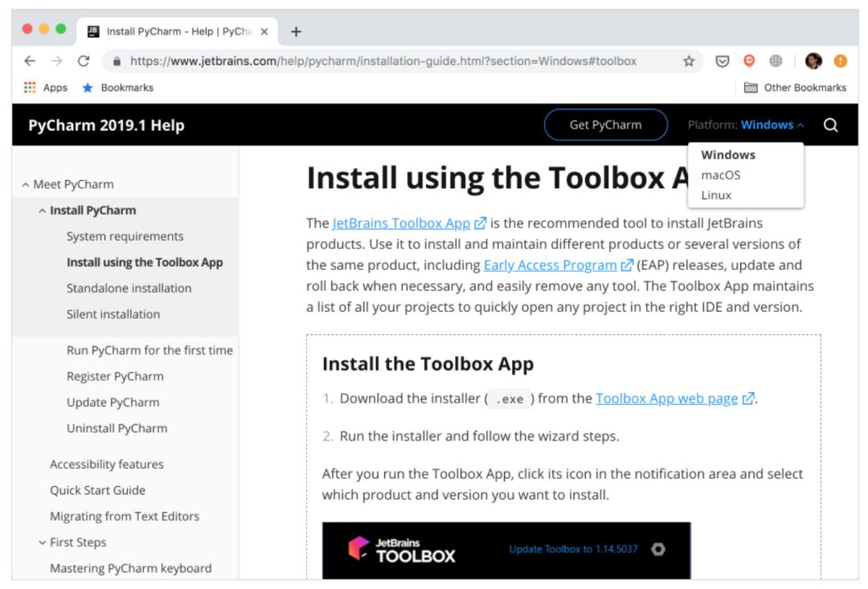Open a new browser tab

point(296,31)
